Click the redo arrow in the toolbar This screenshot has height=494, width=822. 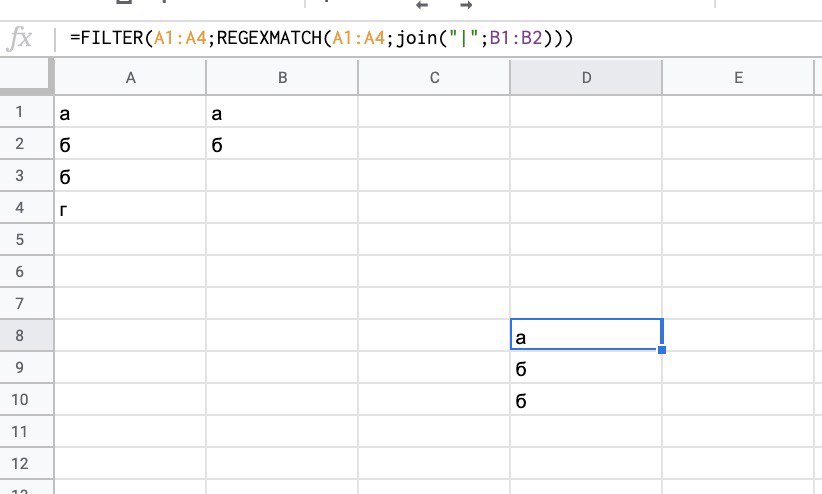coord(466,5)
